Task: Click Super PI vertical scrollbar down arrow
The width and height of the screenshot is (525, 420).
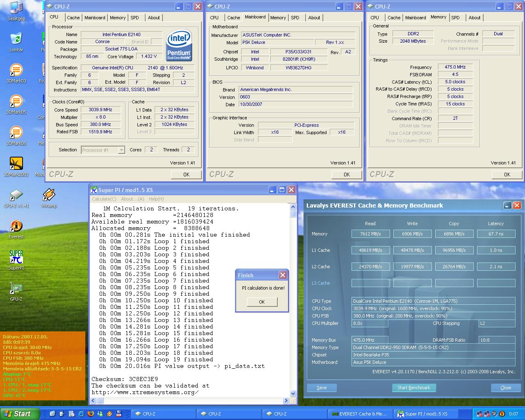Action: pos(293,393)
